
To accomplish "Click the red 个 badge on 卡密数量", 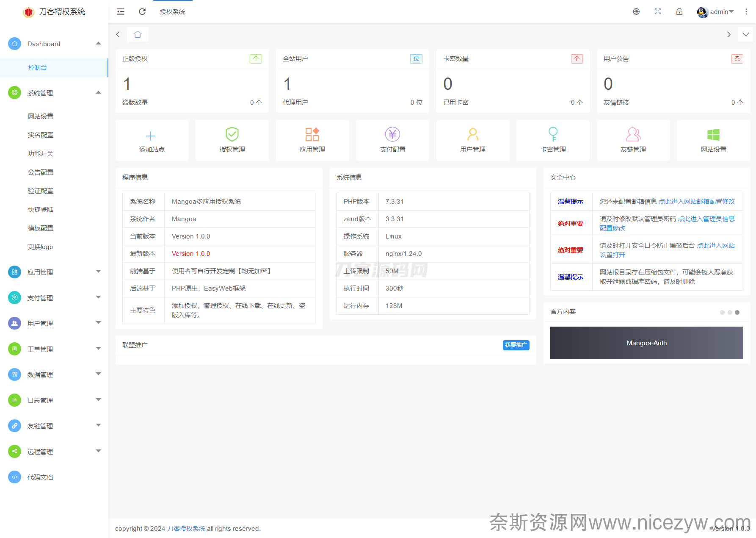I will [577, 59].
